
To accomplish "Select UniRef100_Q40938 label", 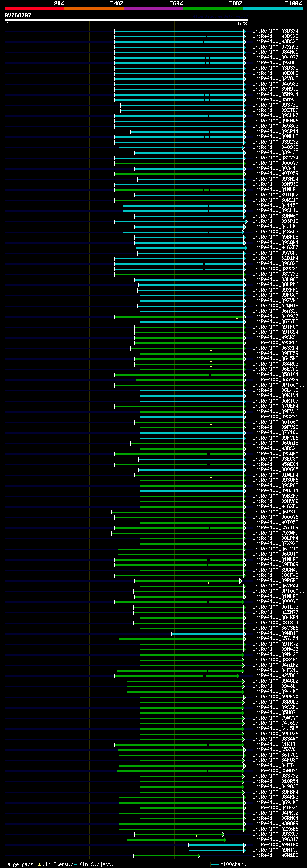I will point(275,147).
